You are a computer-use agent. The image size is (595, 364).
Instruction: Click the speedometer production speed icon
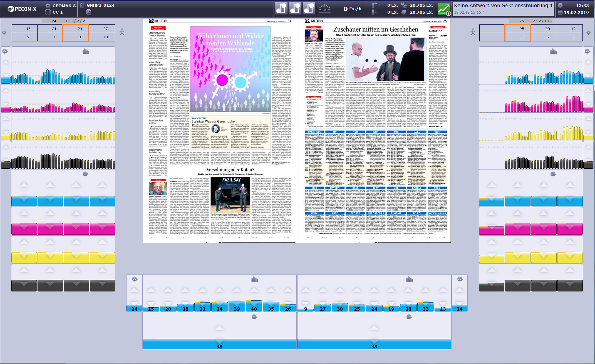tap(324, 9)
